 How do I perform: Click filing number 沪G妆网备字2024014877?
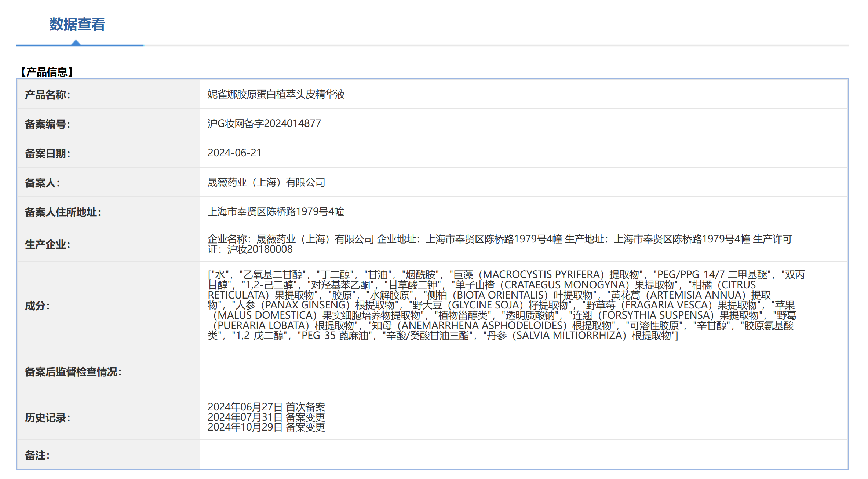pos(264,124)
